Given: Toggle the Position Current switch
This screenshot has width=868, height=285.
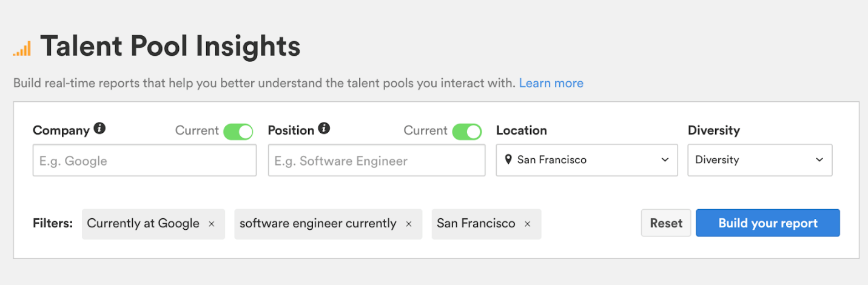Looking at the screenshot, I should (466, 132).
